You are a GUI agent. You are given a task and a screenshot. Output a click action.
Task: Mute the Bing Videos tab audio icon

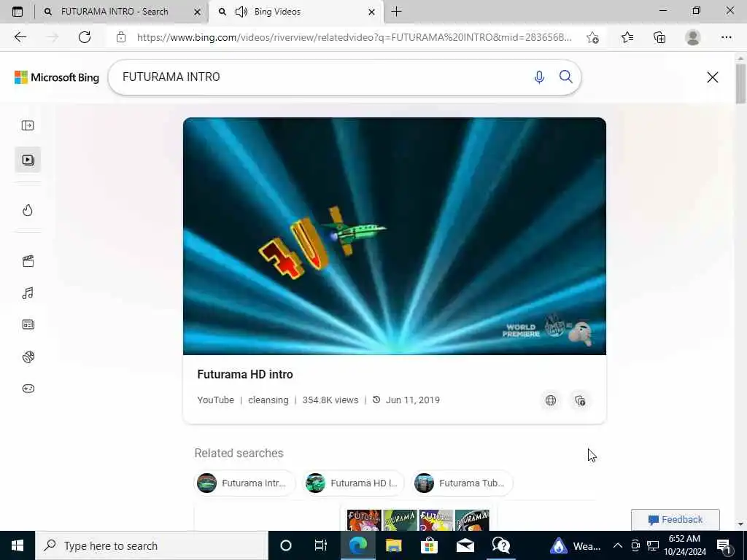(241, 12)
